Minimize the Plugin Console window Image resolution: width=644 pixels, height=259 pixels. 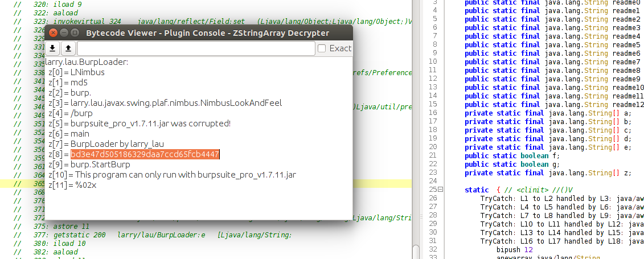click(64, 33)
